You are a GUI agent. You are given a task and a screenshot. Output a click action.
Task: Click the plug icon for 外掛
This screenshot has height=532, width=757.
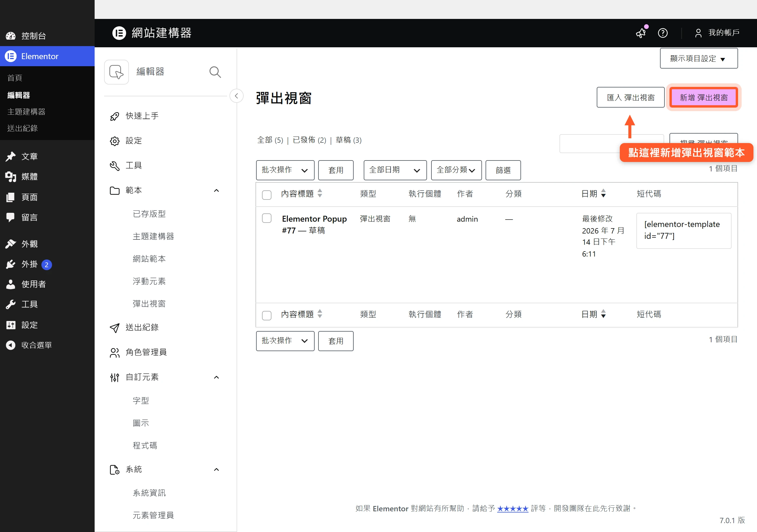[11, 264]
